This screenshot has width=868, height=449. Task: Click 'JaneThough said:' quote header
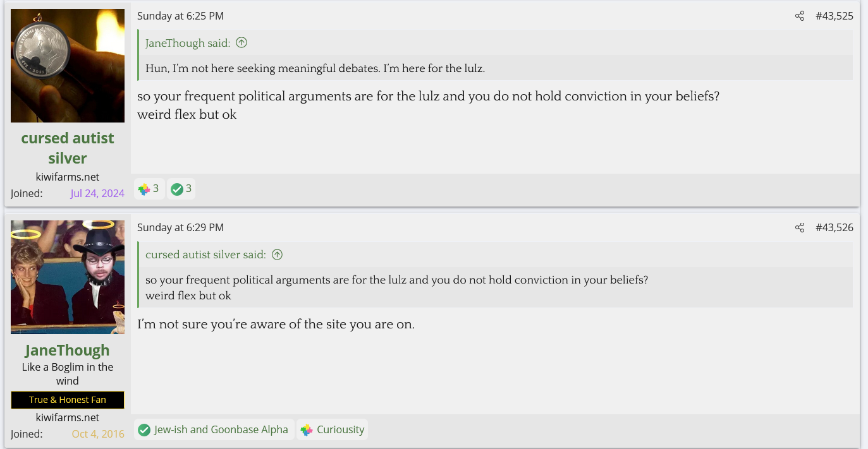[x=188, y=43]
